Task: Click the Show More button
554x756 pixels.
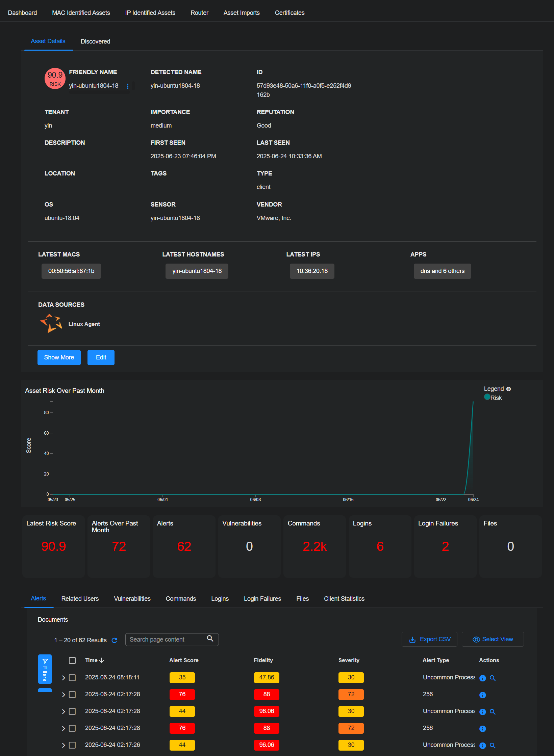Action: click(x=59, y=357)
